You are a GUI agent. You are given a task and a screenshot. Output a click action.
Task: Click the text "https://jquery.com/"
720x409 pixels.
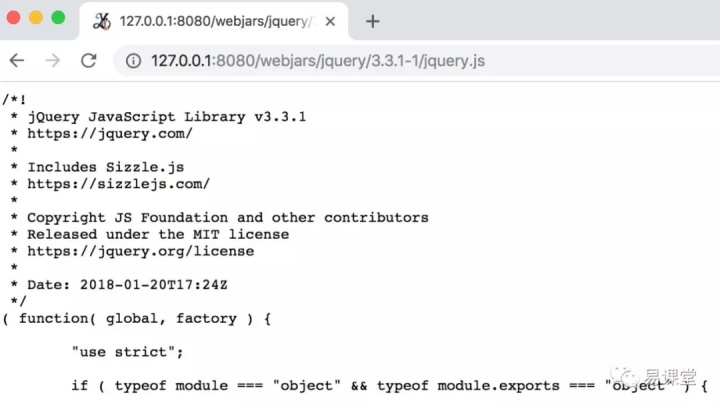pos(110,134)
